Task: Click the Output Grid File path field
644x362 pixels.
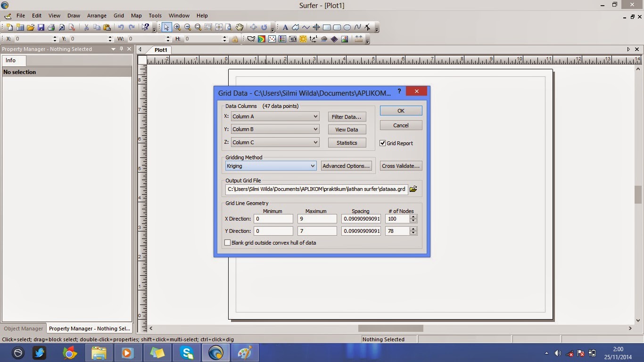Action: click(317, 189)
